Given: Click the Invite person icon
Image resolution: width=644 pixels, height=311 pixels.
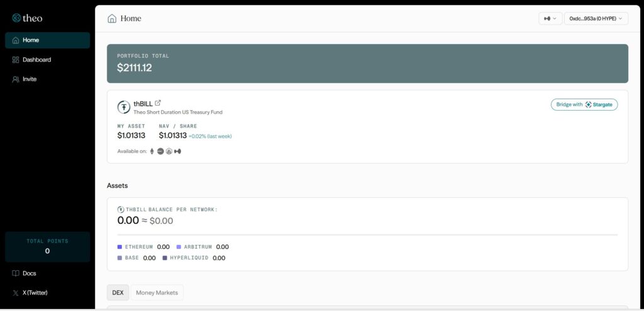Looking at the screenshot, I should [16, 79].
